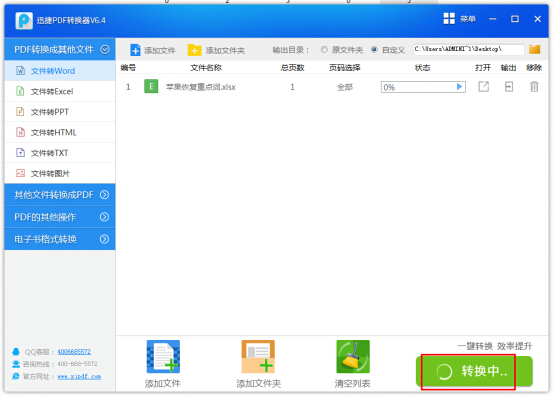Click the output path input field

click(469, 49)
